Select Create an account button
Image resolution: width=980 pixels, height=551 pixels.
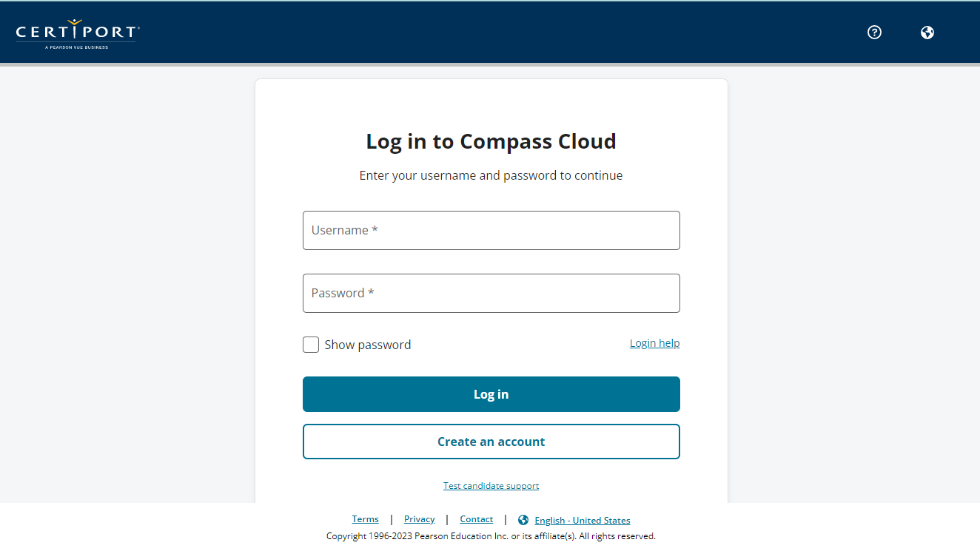point(491,442)
